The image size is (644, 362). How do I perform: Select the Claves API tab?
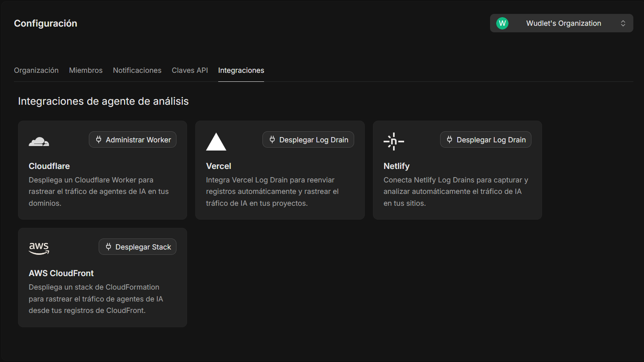point(190,70)
